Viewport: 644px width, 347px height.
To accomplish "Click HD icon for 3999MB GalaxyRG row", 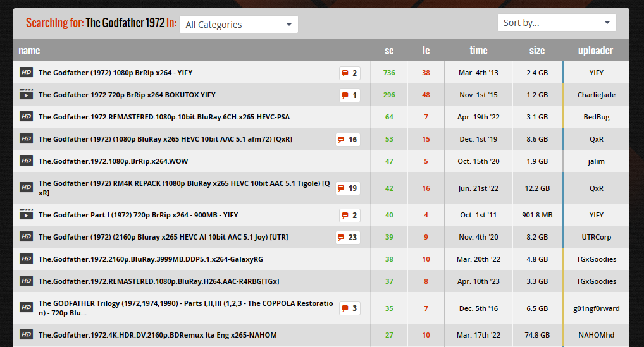I will [x=27, y=259].
